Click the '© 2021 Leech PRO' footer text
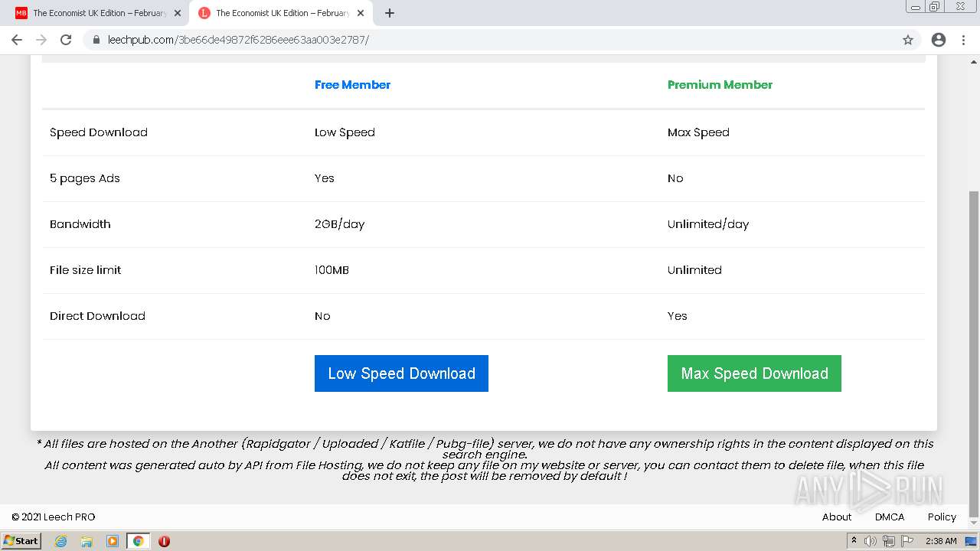 click(x=54, y=517)
